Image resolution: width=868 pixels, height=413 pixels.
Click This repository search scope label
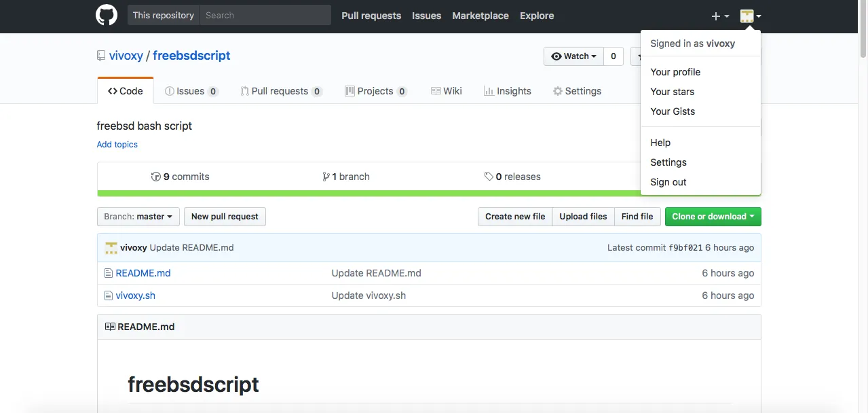point(164,15)
